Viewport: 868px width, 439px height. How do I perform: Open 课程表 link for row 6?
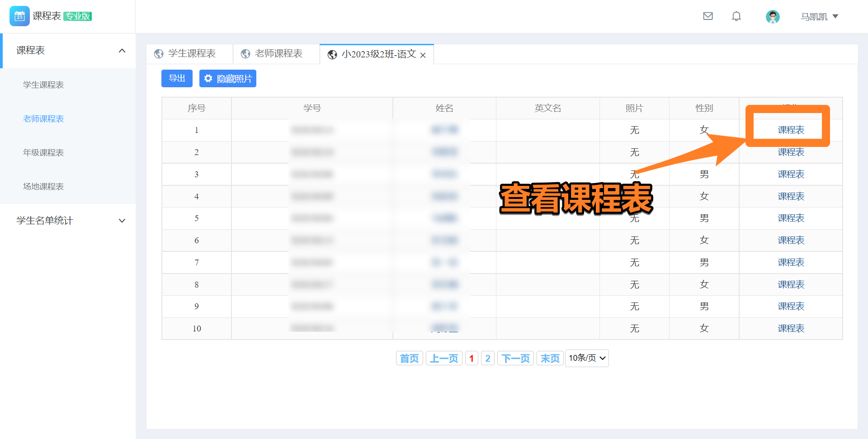coord(791,241)
